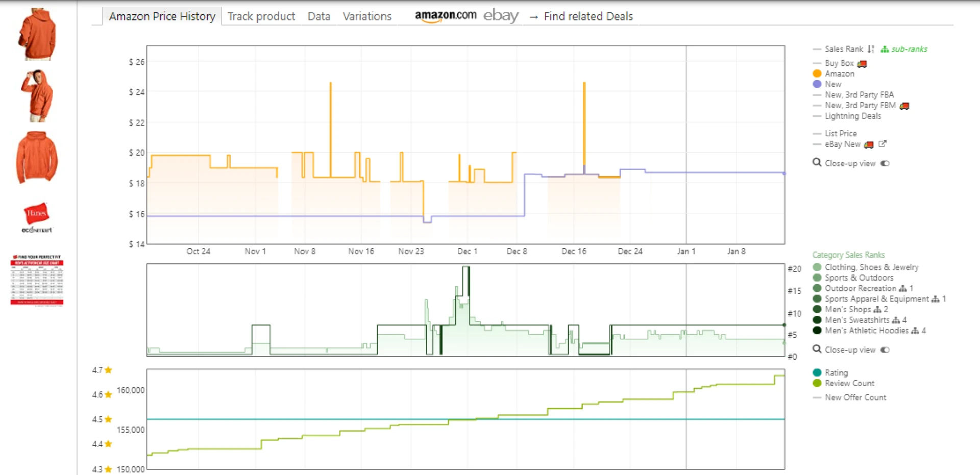Toggle Close-up view for the sales rank chart

[886, 349]
